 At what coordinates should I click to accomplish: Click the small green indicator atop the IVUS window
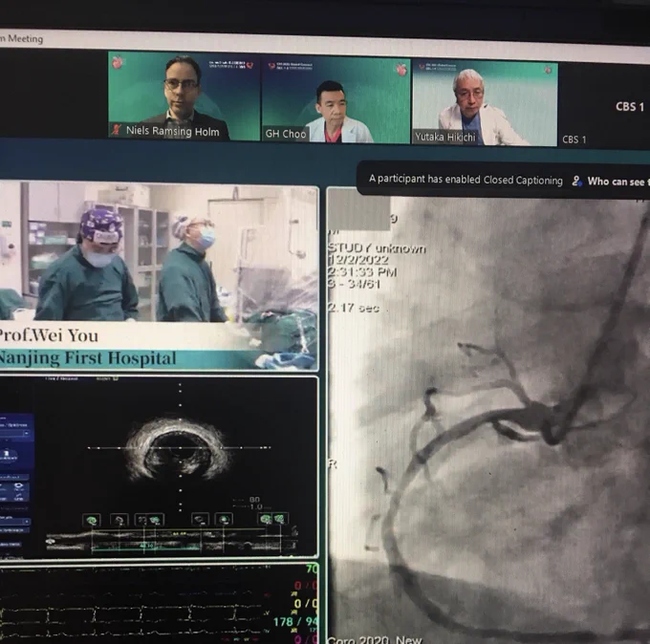(116, 378)
